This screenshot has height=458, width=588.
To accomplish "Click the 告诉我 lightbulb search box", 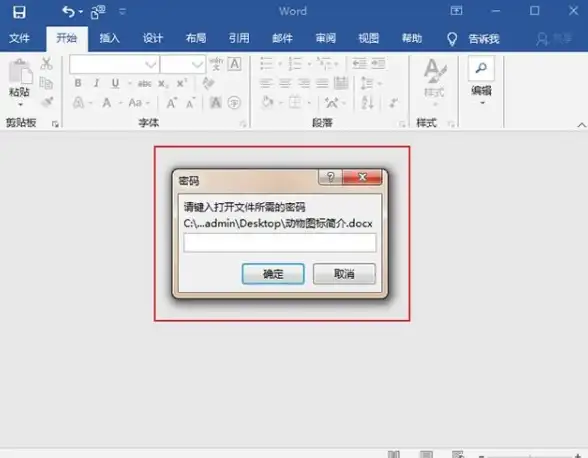I will 473,39.
